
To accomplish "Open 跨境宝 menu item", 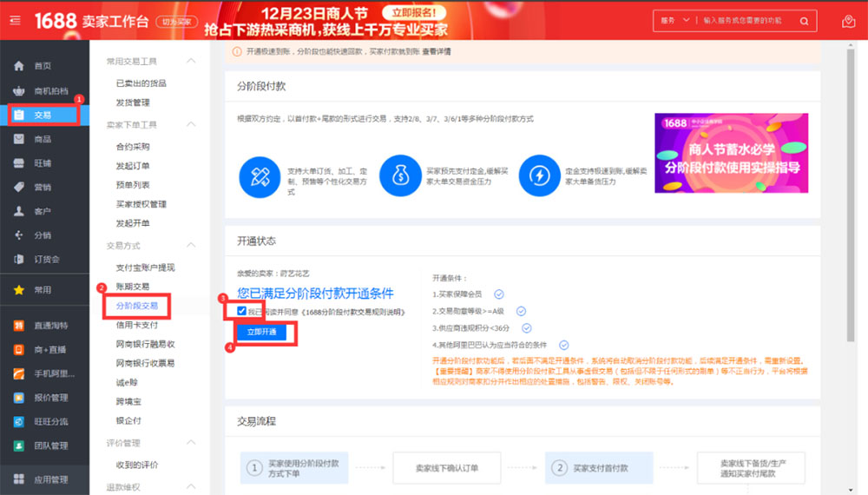I will pos(128,401).
